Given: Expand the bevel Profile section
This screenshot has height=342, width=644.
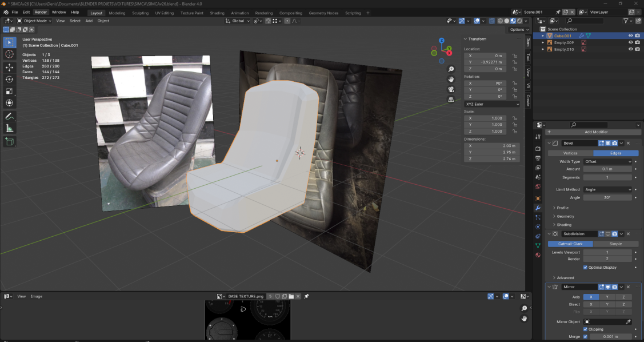Looking at the screenshot, I should (562, 208).
